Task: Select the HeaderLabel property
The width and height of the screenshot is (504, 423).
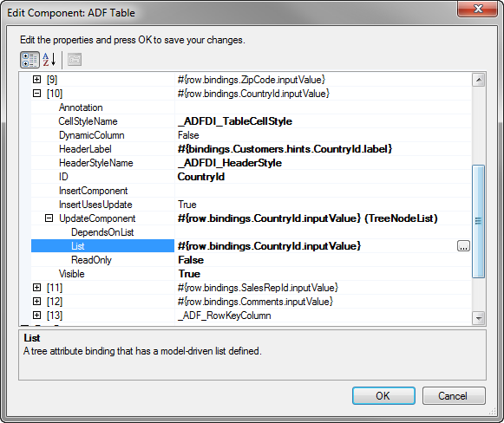Action: 85,149
